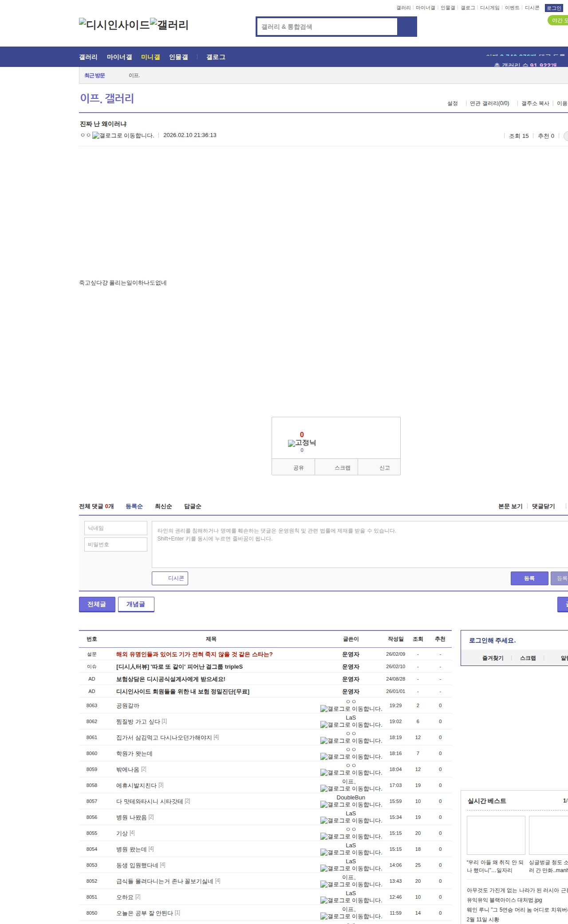This screenshot has width=568, height=924.
Task: Open 마이너갤 in the blue navigation bar
Action: [x=119, y=57]
